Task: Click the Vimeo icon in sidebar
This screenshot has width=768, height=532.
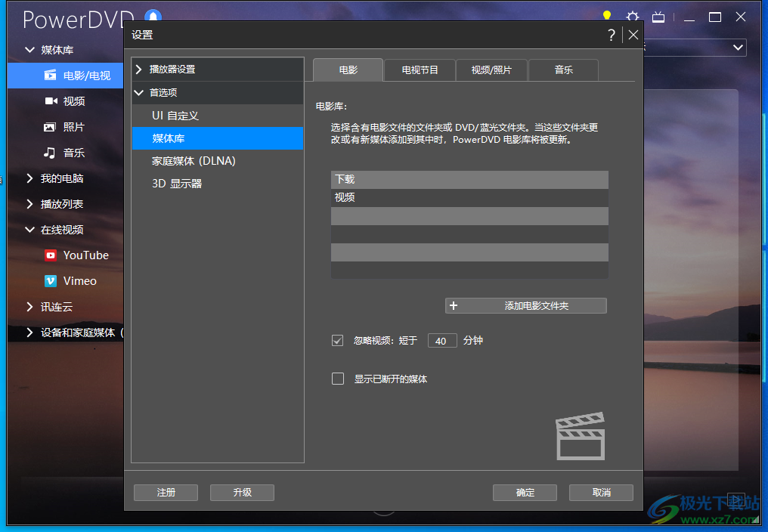Action: [51, 280]
